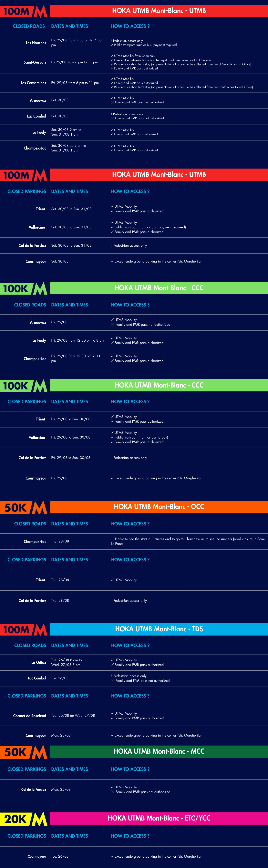
Task: Click the Courmayeur row under ETC/YCC
Action: [134, 856]
